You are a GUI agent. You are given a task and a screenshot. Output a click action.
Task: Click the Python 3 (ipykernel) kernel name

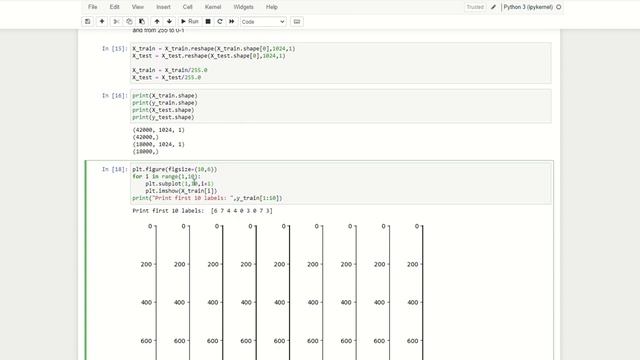(528, 7)
